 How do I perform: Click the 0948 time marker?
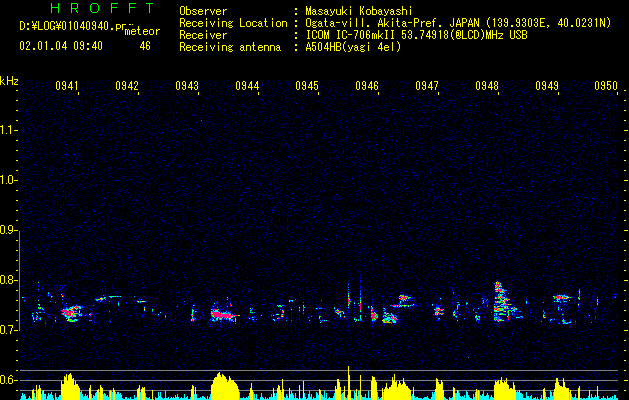(x=487, y=86)
